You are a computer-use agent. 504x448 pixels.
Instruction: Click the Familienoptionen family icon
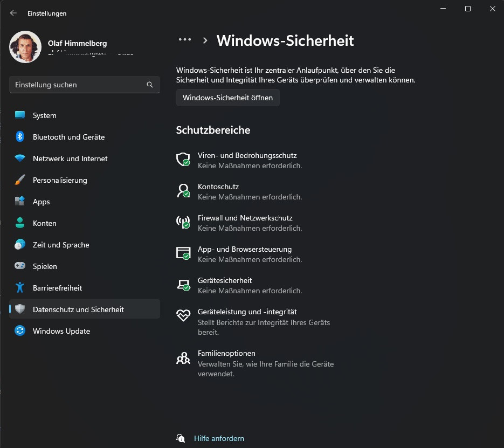[183, 358]
